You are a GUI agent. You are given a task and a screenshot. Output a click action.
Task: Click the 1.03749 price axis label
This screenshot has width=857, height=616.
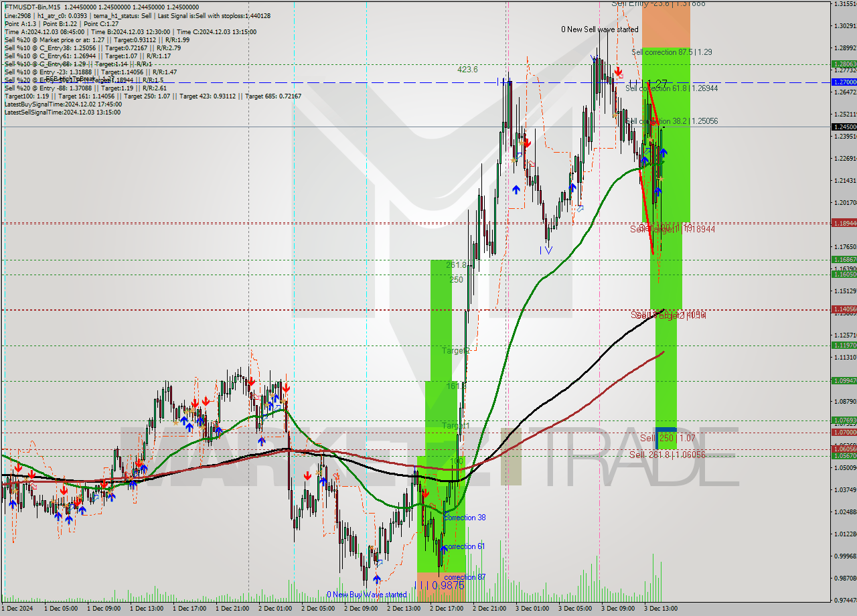(845, 490)
